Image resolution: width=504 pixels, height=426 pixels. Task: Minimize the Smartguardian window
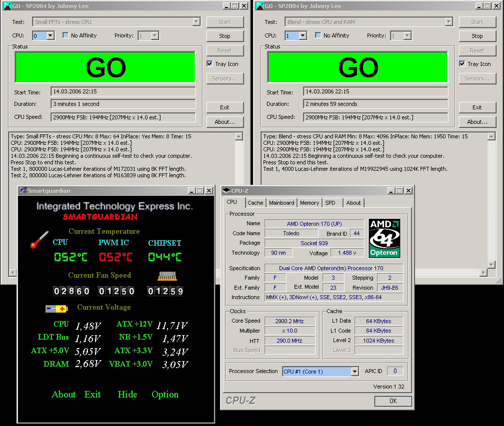[x=191, y=191]
